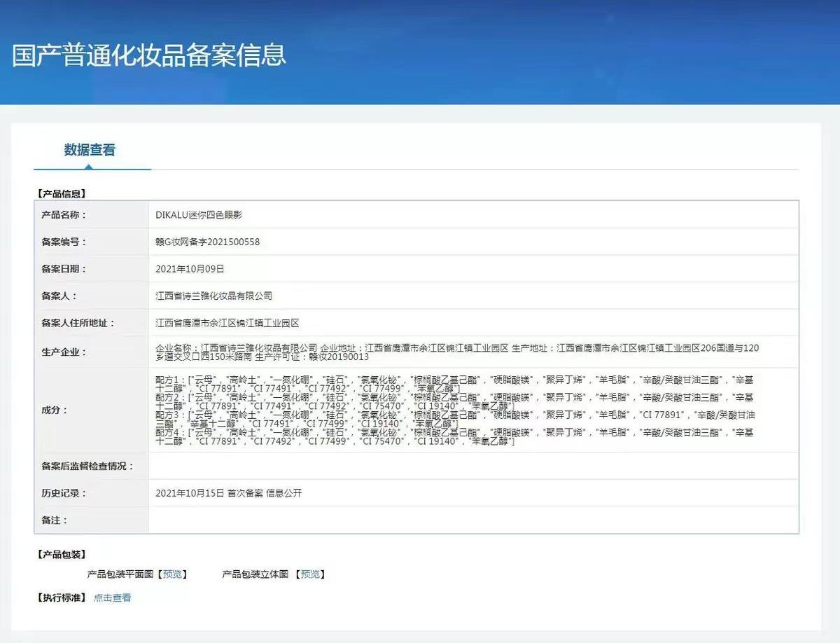
Task: Click the page title 国产普通化妆品备案信息
Action: click(149, 55)
